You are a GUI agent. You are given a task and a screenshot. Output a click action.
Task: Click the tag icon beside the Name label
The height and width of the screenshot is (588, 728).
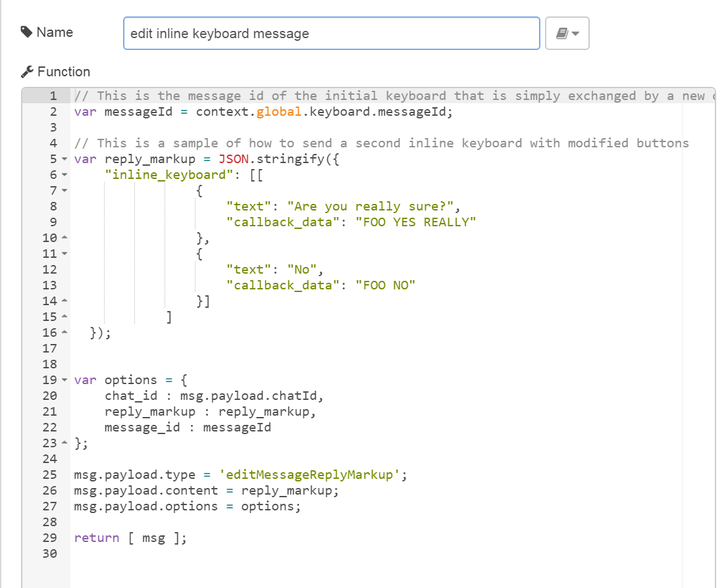(x=26, y=32)
